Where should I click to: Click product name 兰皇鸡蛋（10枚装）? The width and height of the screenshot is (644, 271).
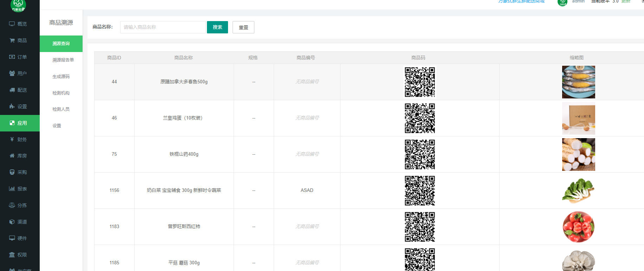pyautogui.click(x=184, y=118)
